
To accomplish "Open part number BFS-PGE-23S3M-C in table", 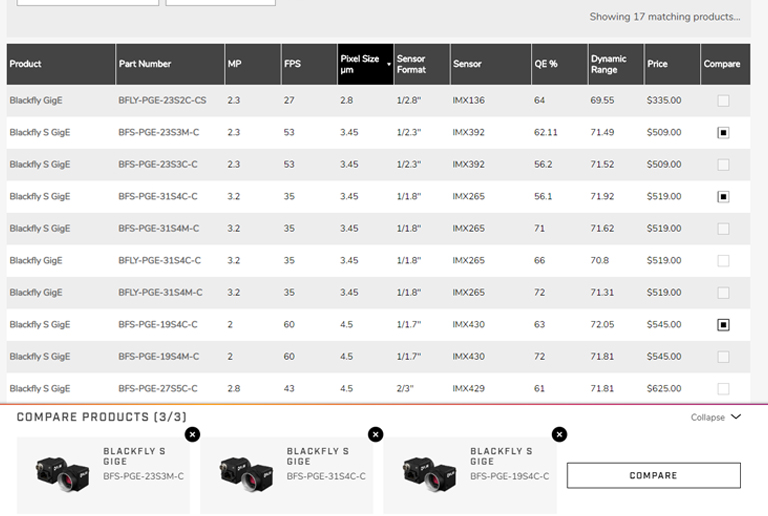I will pyautogui.click(x=159, y=132).
